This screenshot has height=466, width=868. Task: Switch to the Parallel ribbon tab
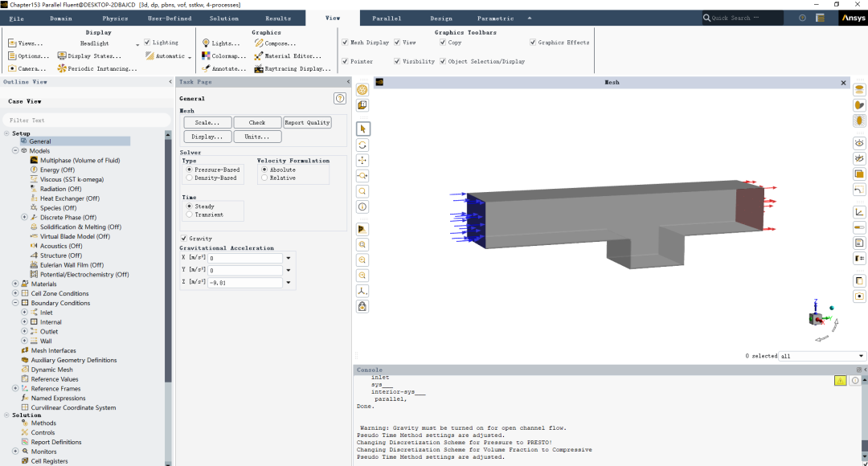coord(387,18)
